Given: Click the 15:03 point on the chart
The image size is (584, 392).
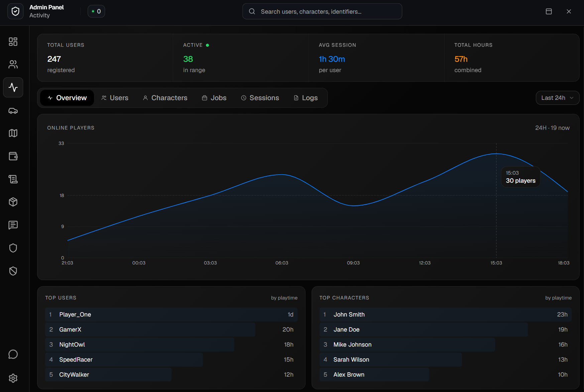Looking at the screenshot, I should pyautogui.click(x=496, y=154).
